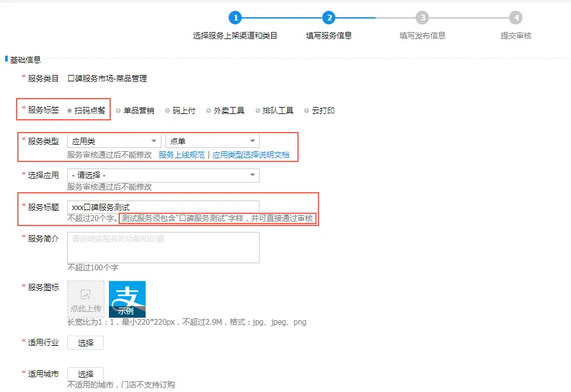Click the 点此上传 image upload box

[86, 299]
